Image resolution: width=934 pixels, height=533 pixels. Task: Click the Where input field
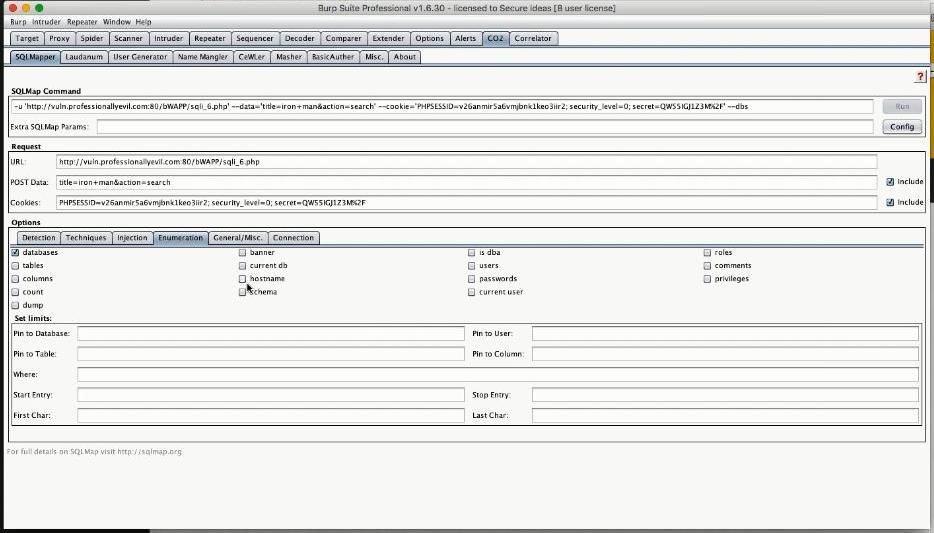[x=498, y=375]
